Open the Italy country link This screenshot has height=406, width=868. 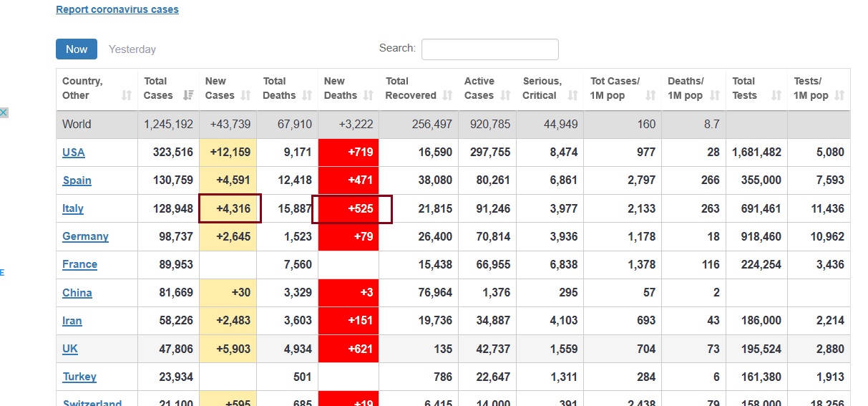point(73,208)
